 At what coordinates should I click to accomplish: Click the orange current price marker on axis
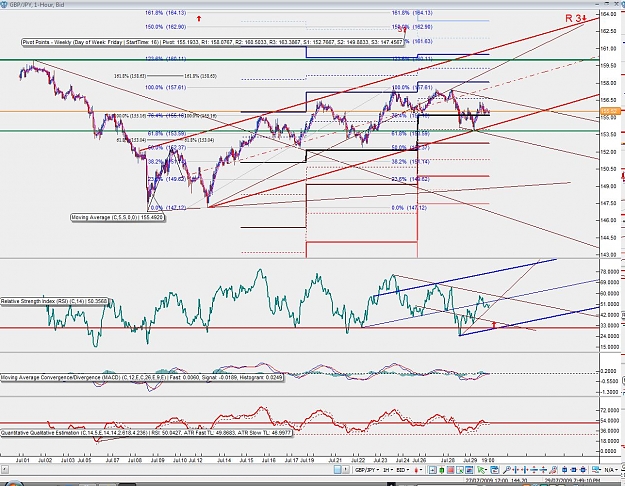point(612,111)
